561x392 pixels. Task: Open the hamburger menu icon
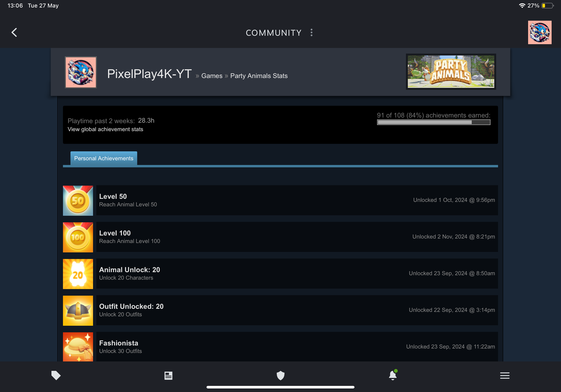click(x=505, y=375)
